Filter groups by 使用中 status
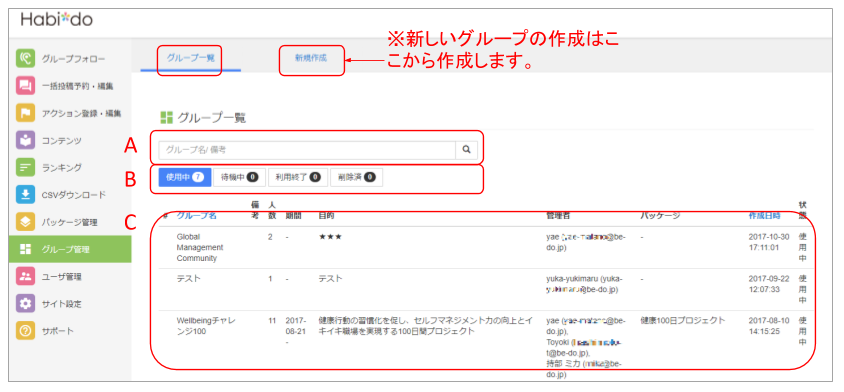Screen dimensions: 844x392 [x=185, y=177]
